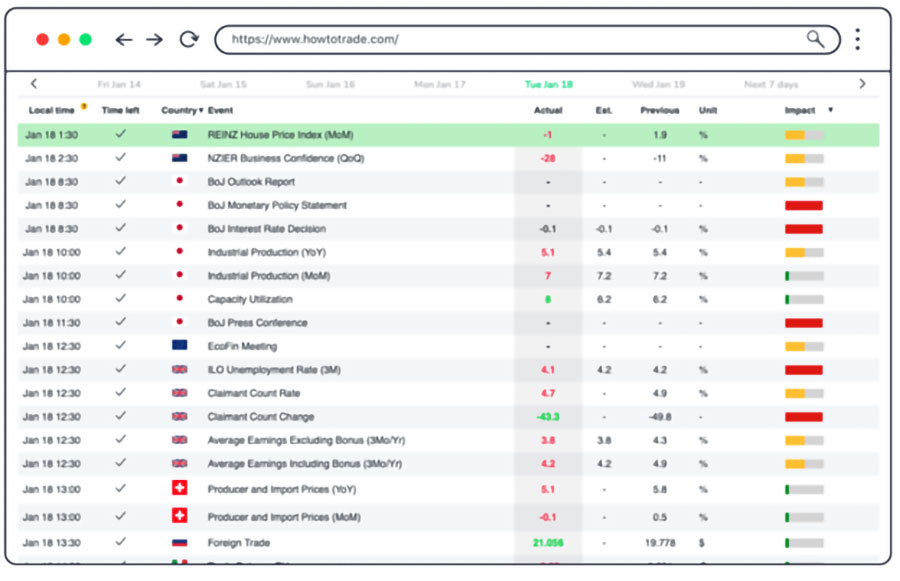Screen dimensions: 900x581
Task: Go to previous dates with left chevron
Action: coord(34,84)
